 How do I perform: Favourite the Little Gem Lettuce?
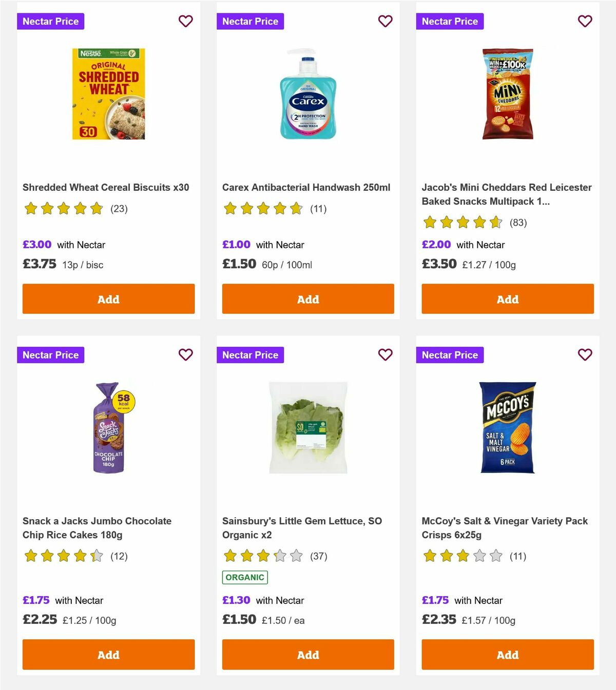385,354
